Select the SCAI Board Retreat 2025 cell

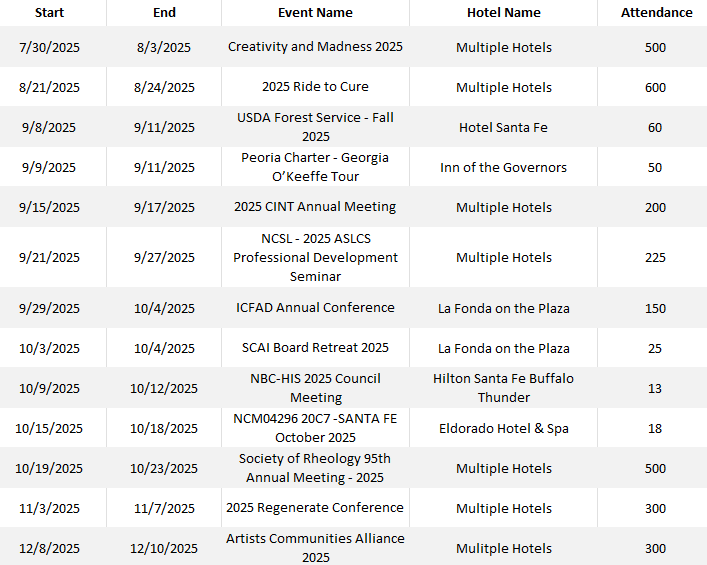coord(315,348)
